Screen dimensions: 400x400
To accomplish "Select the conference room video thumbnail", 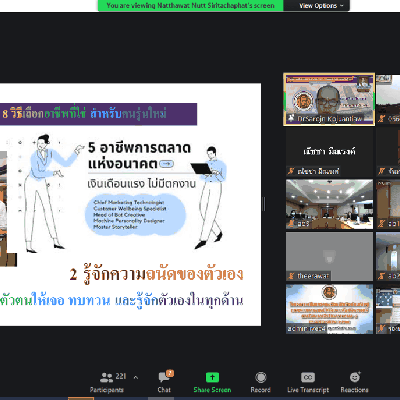I will point(329,204).
